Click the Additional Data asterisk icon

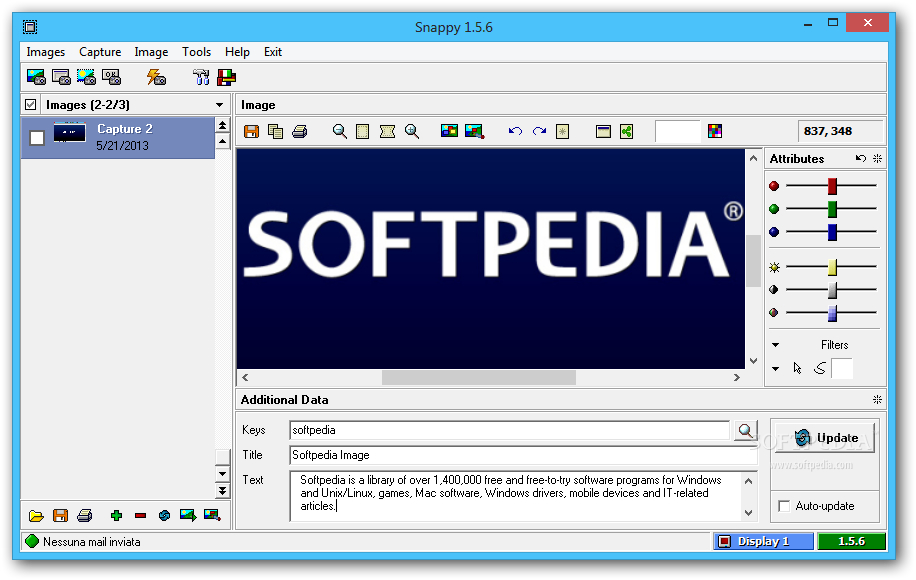click(x=877, y=400)
